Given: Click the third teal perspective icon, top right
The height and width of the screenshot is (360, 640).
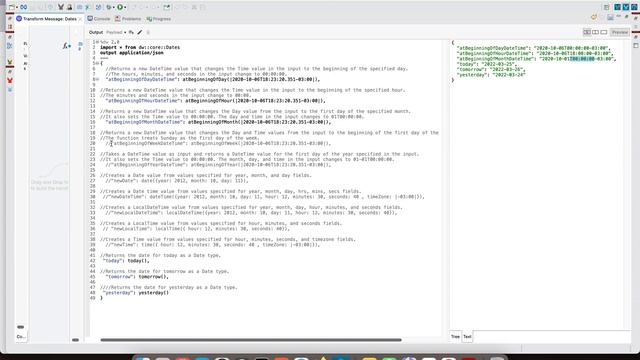Looking at the screenshot, I should pos(634,7).
